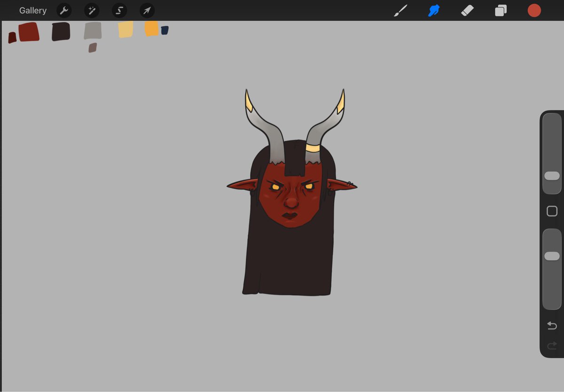Screen dimensions: 564x392
Task: Open the Gallery view
Action: click(x=33, y=10)
